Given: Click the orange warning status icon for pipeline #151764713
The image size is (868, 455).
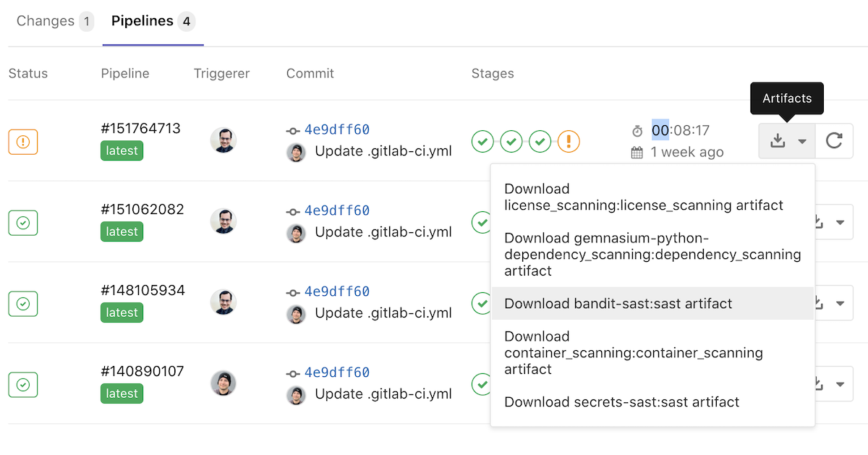Looking at the screenshot, I should (x=22, y=142).
